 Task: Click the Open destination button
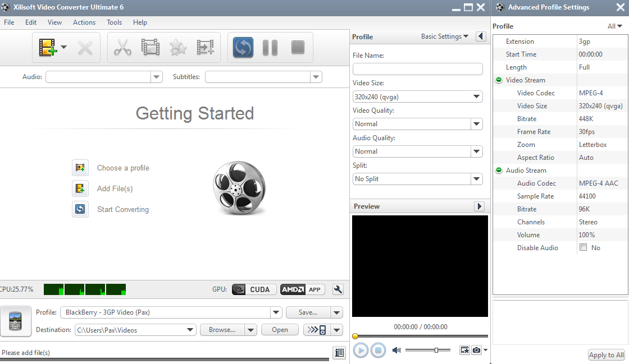(280, 330)
